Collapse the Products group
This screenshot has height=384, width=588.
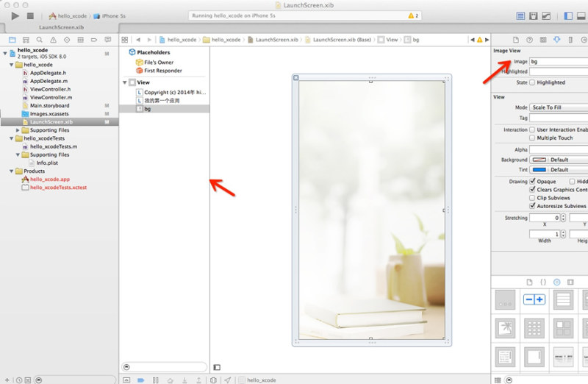point(11,171)
